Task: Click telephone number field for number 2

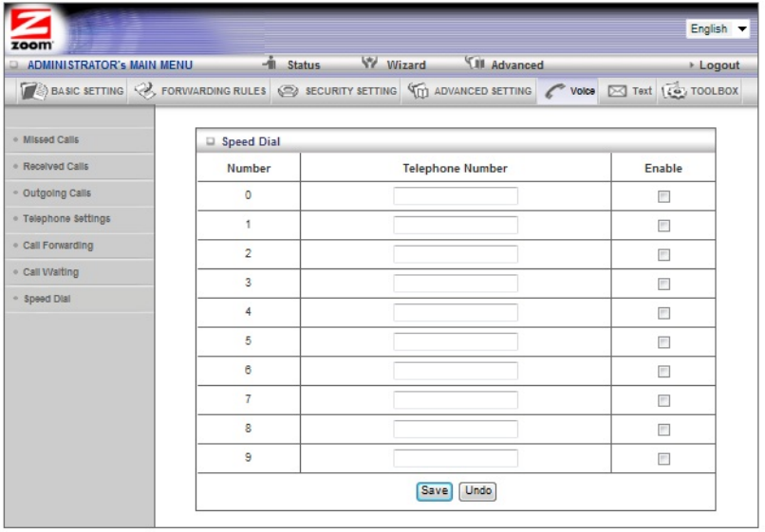Action: [456, 254]
